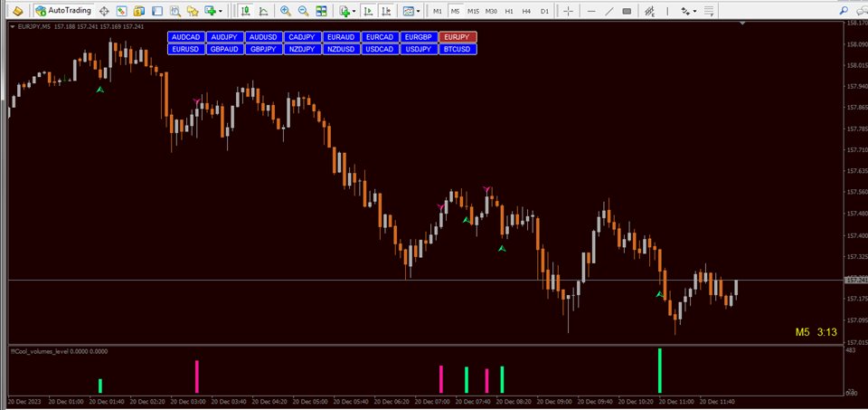Click the M5 3:13 candle timer label
The width and height of the screenshot is (868, 410).
tap(816, 332)
